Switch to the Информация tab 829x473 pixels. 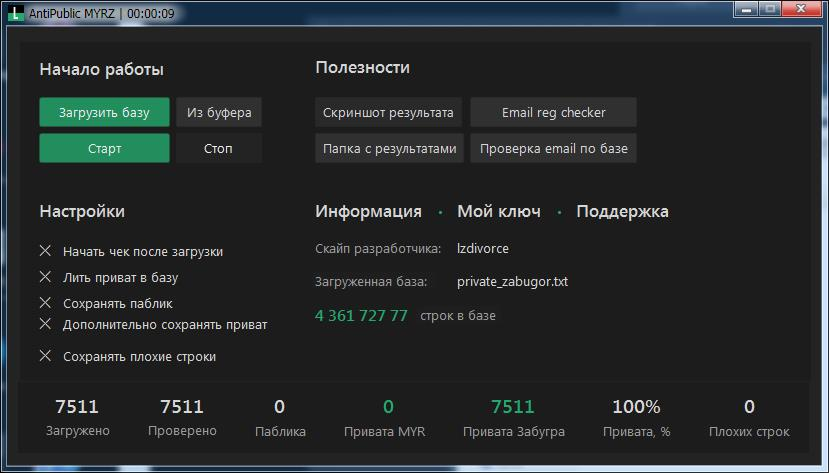point(368,211)
